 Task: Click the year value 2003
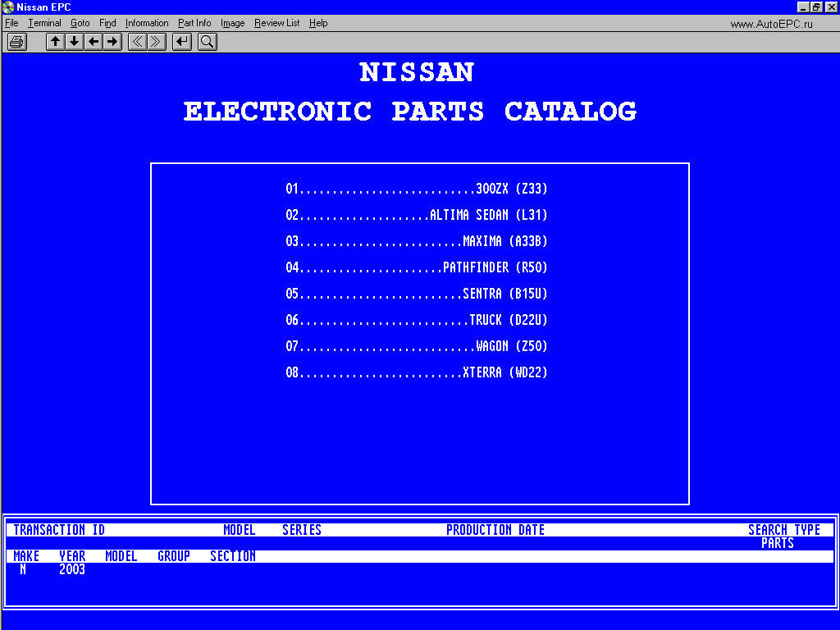pyautogui.click(x=72, y=569)
